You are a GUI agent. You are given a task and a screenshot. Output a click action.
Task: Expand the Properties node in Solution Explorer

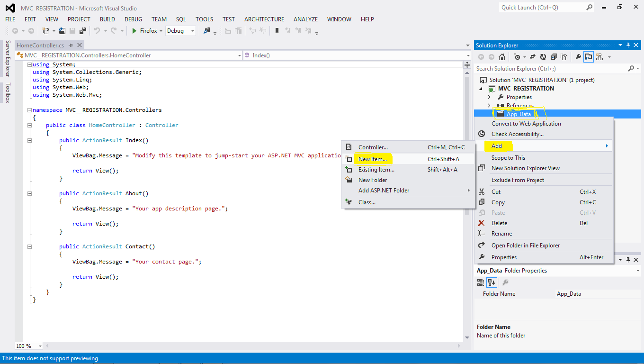489,97
